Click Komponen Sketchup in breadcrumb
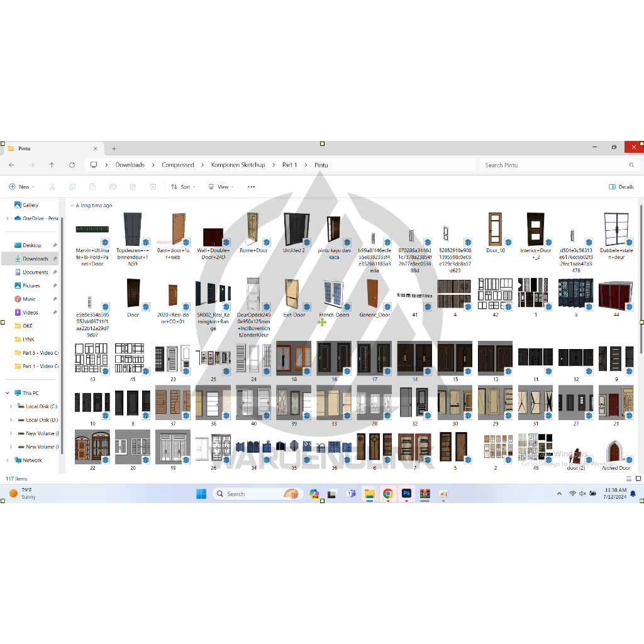This screenshot has width=644, height=644. click(x=238, y=165)
